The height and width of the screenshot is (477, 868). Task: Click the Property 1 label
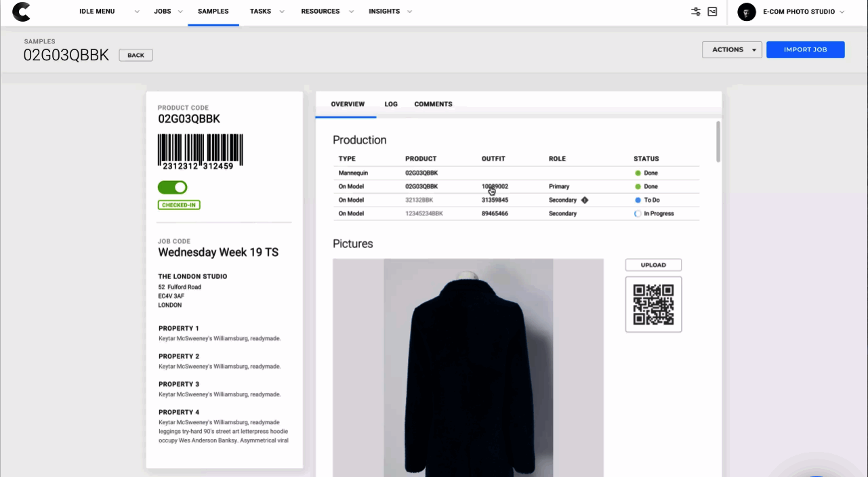pyautogui.click(x=179, y=329)
